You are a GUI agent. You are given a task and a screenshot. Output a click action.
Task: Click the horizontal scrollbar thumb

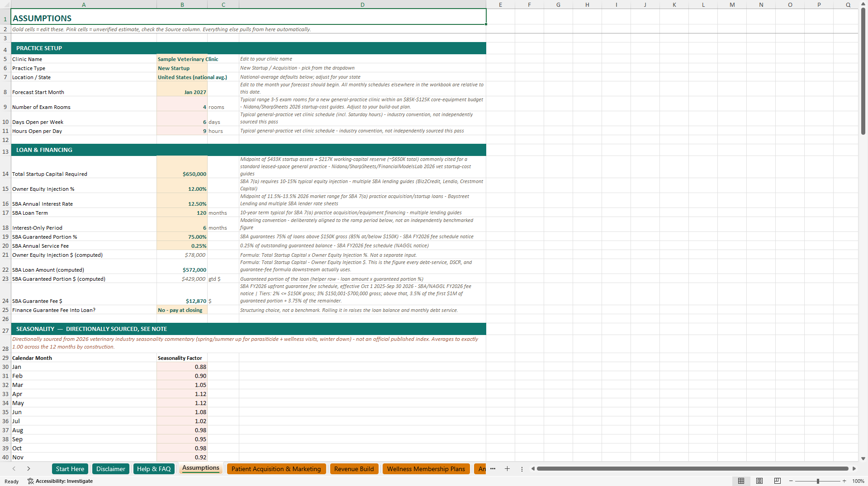[x=693, y=469]
